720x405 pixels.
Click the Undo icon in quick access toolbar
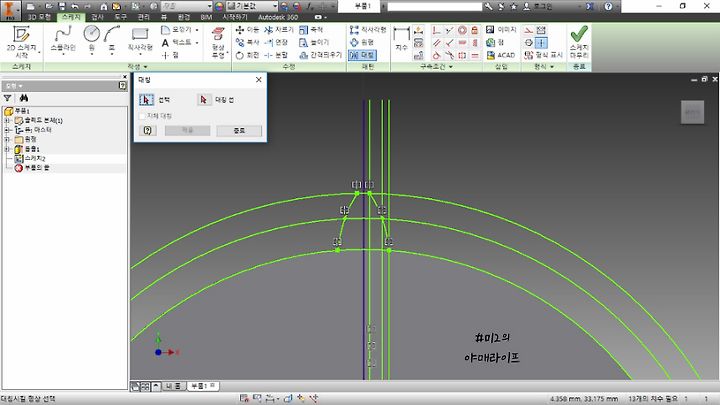pos(75,6)
